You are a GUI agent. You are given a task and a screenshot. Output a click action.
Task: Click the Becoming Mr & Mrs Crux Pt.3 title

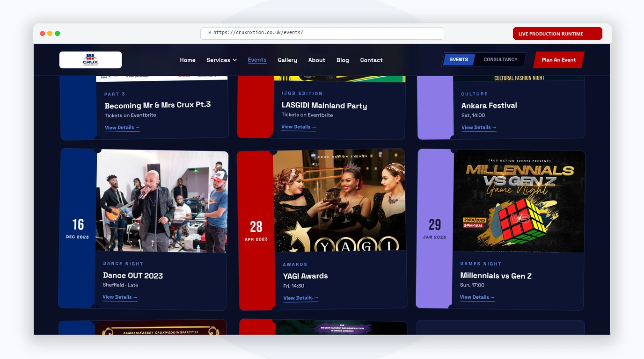coord(158,105)
